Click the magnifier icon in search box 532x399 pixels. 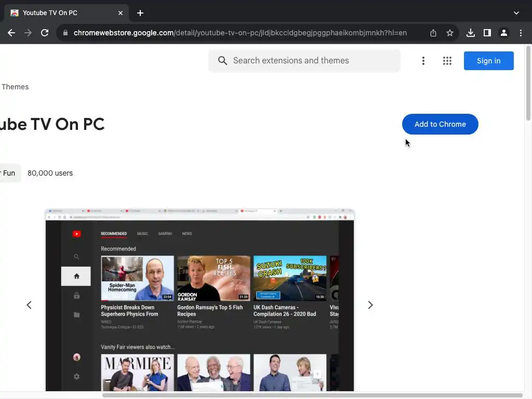222,61
